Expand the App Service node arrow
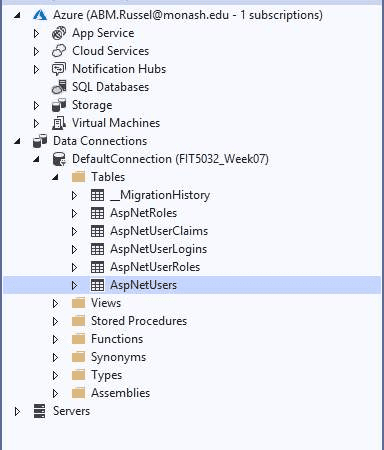 (36, 33)
